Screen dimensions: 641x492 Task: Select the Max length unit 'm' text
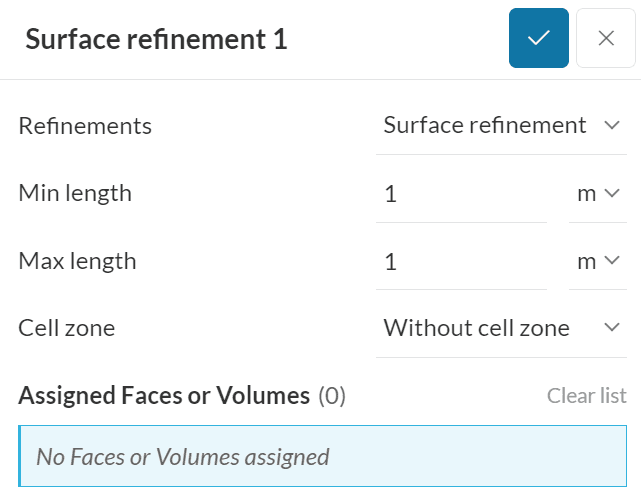(586, 261)
